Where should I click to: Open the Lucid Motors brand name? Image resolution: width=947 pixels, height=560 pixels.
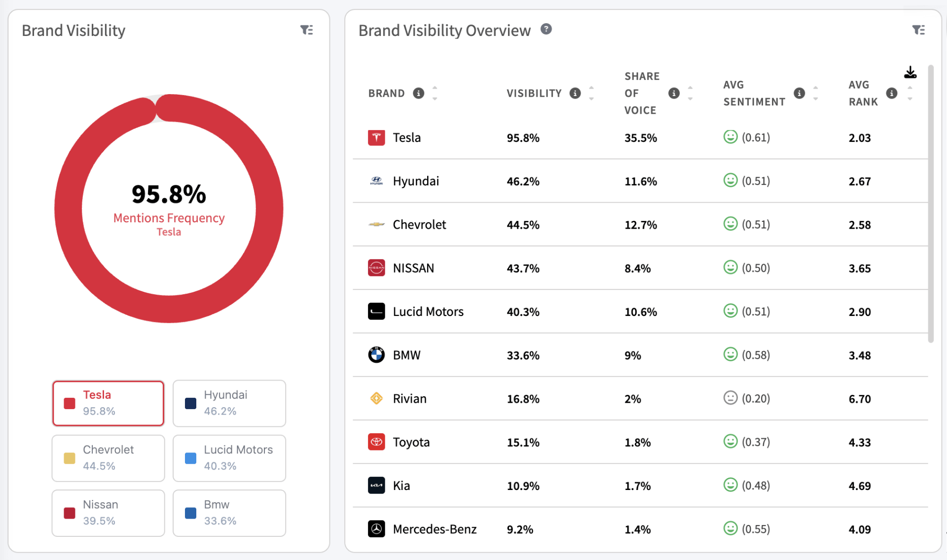click(x=428, y=312)
